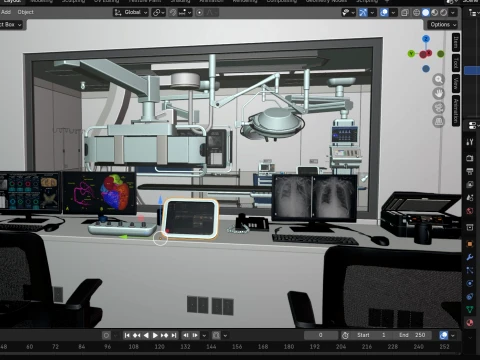Toggle proportional editing circle icon
This screenshot has width=480, height=360.
(199, 13)
